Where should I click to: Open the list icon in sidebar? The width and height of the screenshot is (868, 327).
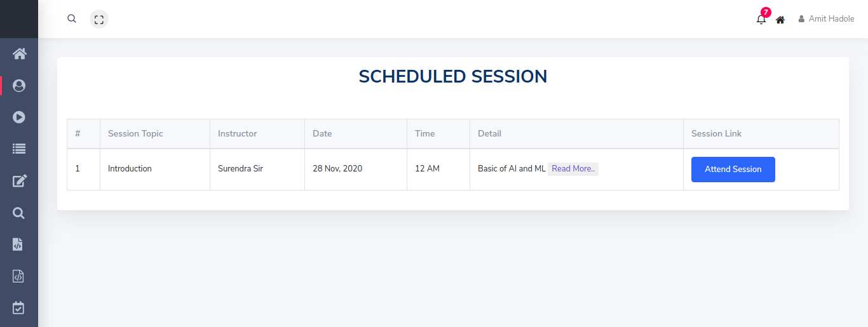tap(19, 149)
